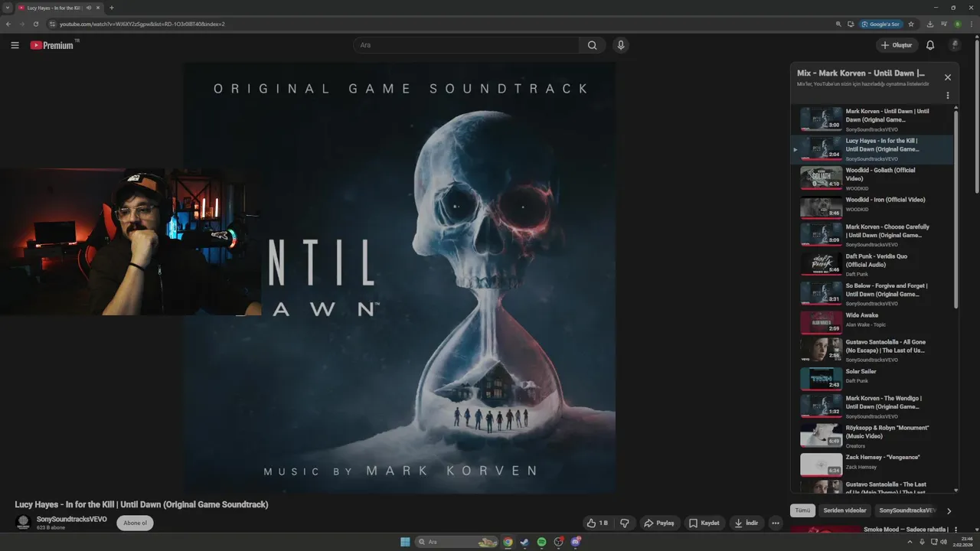The image size is (980, 551).
Task: Play Woodkid - Iron playlist item
Action: [x=872, y=207]
